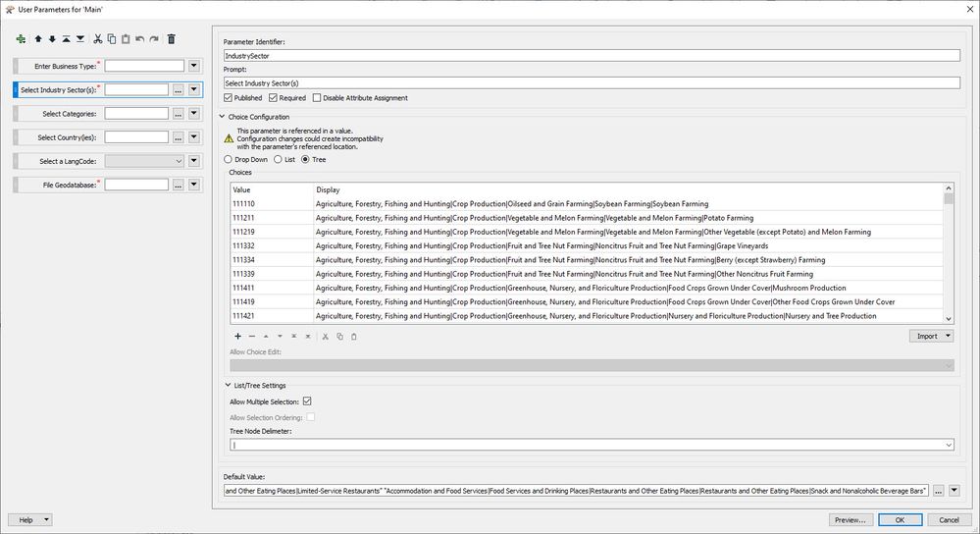Remove selected choice with minus icon
Viewport: 980px width, 534px height.
[252, 337]
